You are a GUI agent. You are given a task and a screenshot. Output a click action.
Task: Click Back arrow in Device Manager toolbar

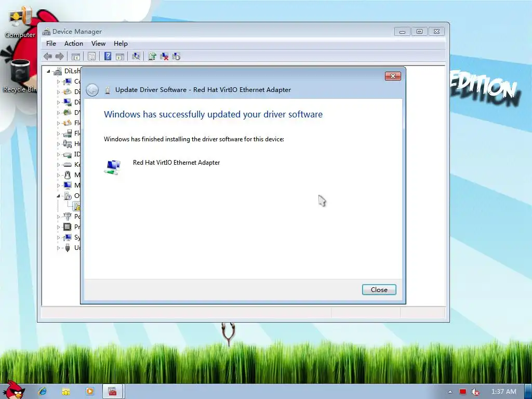coord(48,56)
